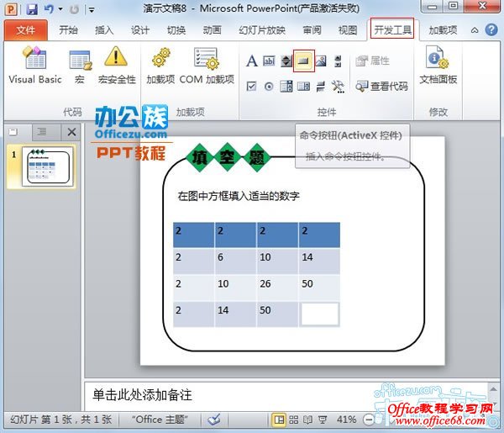Insert a Spin Button control
The height and width of the screenshot is (433, 504).
pyautogui.click(x=286, y=61)
